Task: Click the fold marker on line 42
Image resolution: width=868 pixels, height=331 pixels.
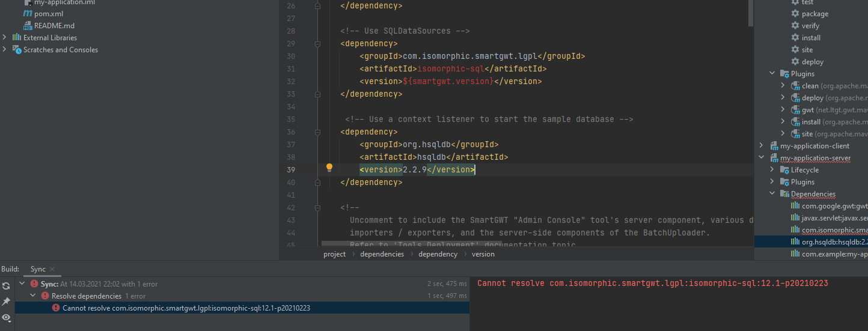Action: tap(317, 207)
